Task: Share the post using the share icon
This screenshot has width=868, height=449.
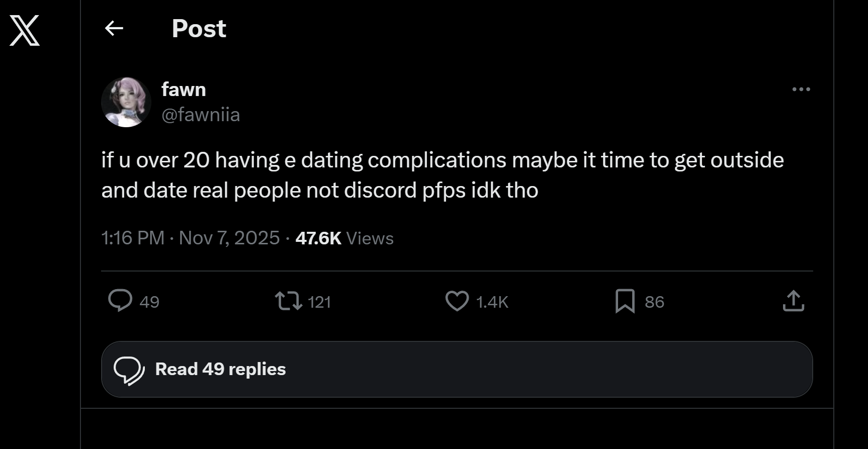Action: coord(793,301)
